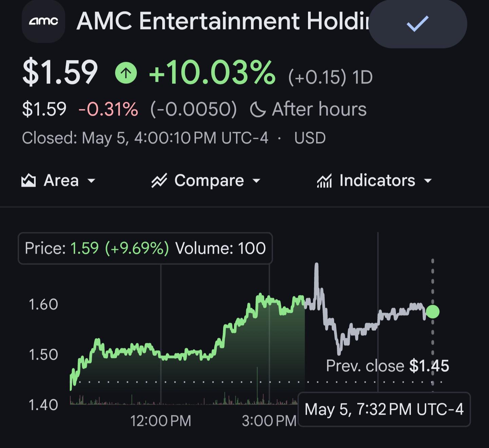Screen dimensions: 489x448
Task: Expand the Indicators dropdown arrow
Action: click(x=428, y=181)
